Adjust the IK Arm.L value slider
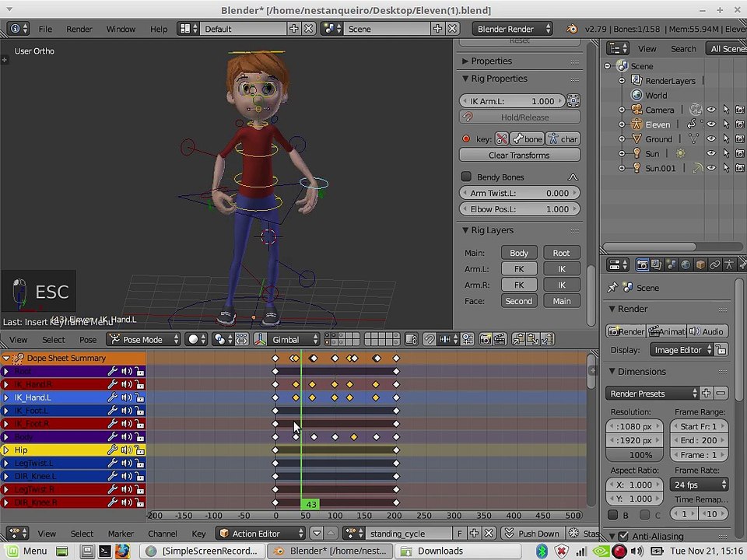This screenshot has width=747, height=560. pyautogui.click(x=512, y=101)
